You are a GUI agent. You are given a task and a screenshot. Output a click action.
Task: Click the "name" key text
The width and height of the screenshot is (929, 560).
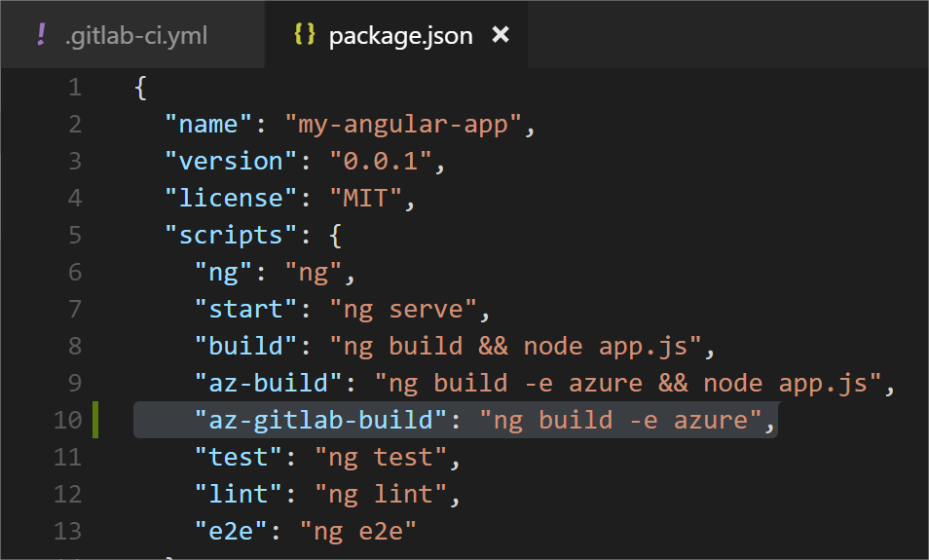tap(209, 125)
